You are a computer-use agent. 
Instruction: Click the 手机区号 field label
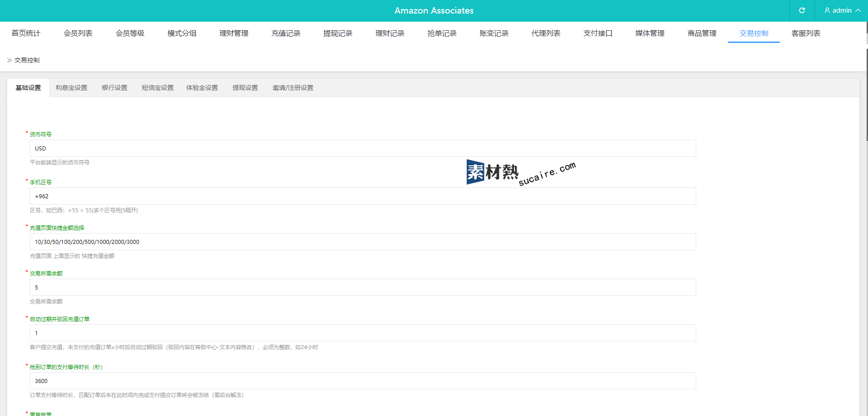click(x=41, y=182)
